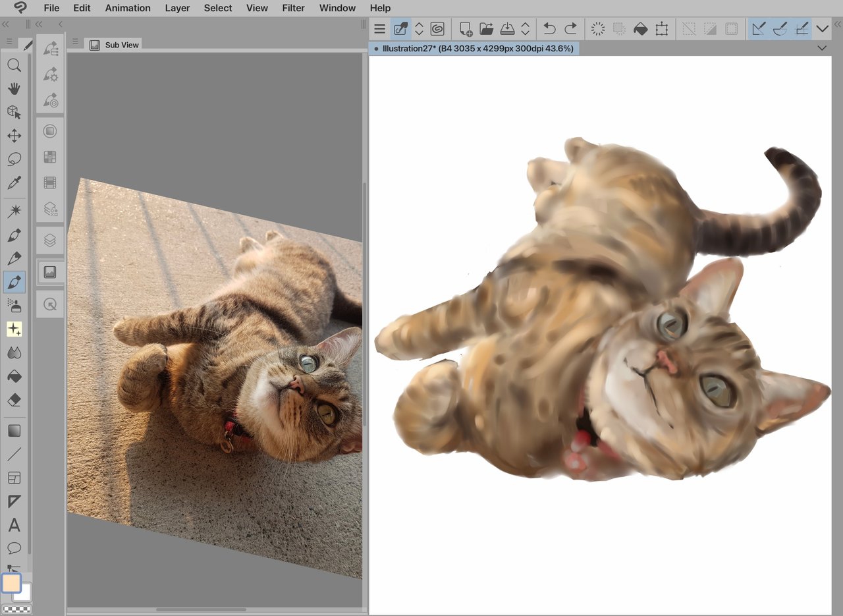Click the Open file folder icon
This screenshot has height=616, width=843.
pyautogui.click(x=487, y=29)
